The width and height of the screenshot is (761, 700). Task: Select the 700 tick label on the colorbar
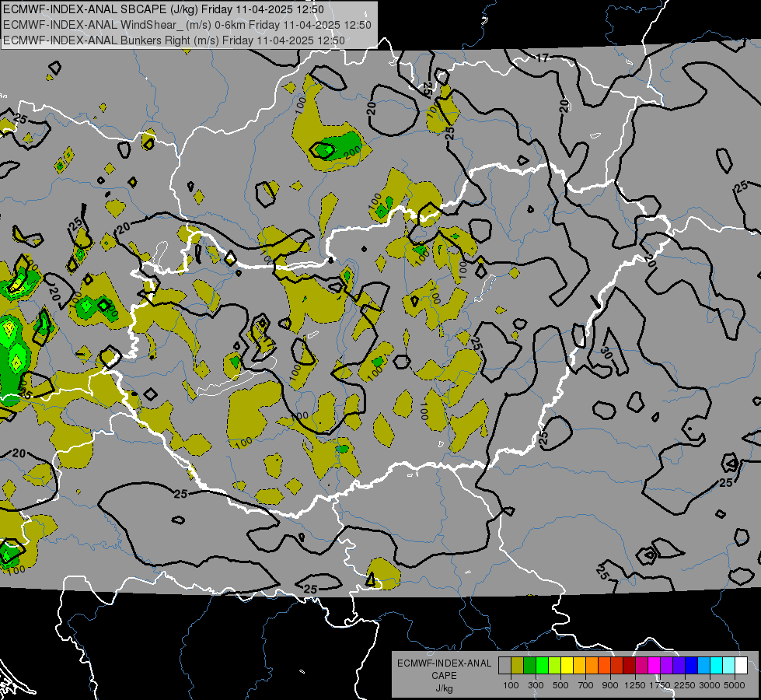(586, 685)
